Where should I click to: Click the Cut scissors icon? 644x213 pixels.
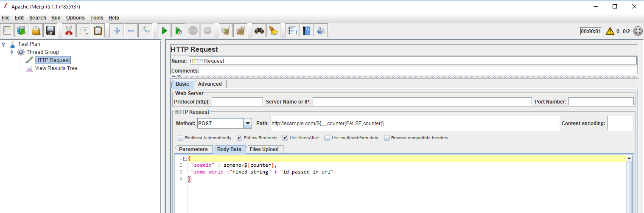[69, 31]
